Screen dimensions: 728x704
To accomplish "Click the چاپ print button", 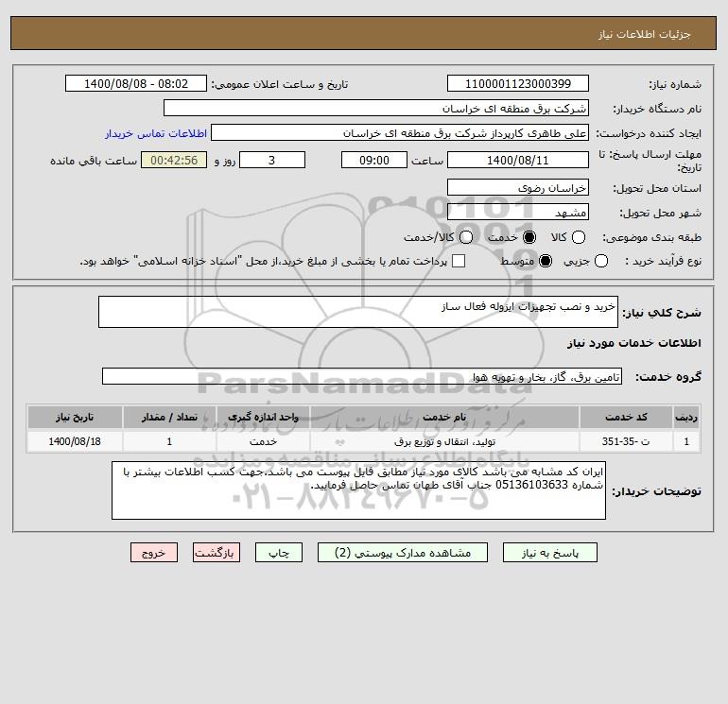I will (279, 553).
